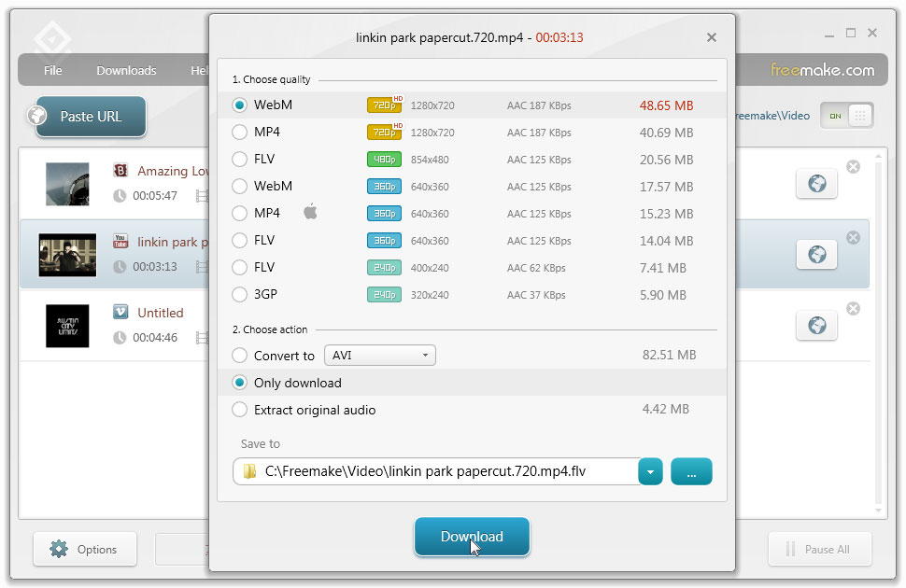The image size is (906, 588).
Task: Select the 3GP quality radio
Action: click(239, 295)
